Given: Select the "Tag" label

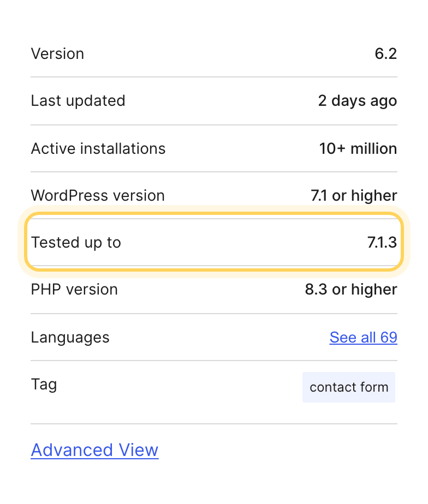Looking at the screenshot, I should (x=44, y=385).
